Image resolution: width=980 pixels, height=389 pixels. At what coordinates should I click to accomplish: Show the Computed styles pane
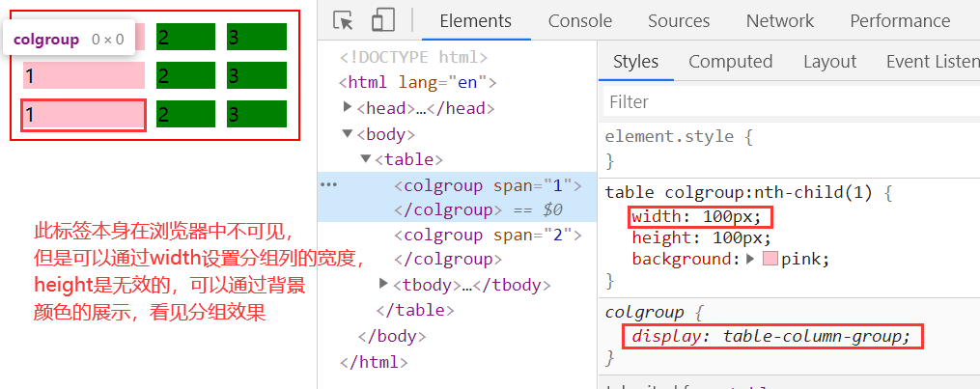730,62
